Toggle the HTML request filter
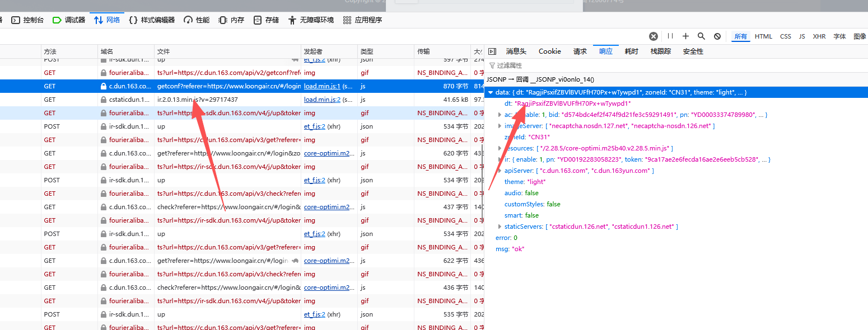This screenshot has width=868, height=330. (763, 36)
